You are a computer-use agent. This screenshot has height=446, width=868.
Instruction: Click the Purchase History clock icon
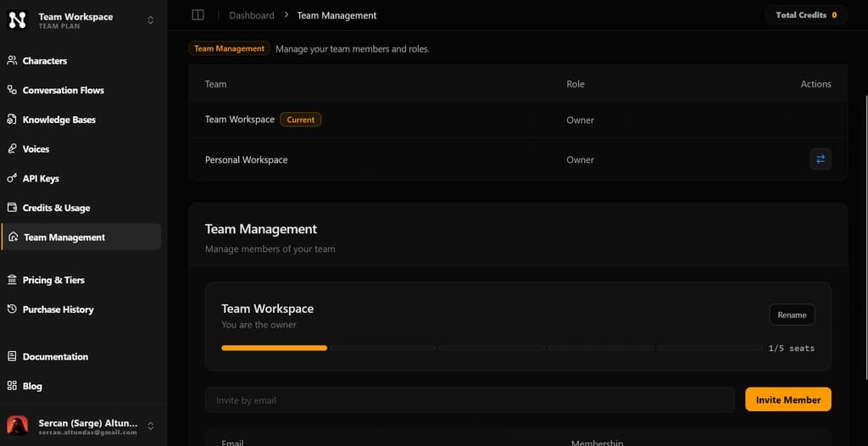click(12, 309)
